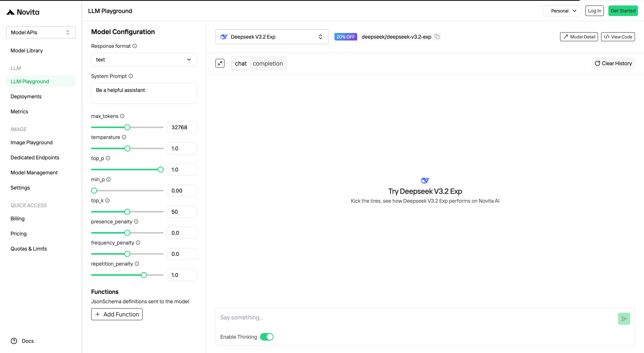The height and width of the screenshot is (353, 644).
Task: Open the Personal account dropdown
Action: coord(562,11)
